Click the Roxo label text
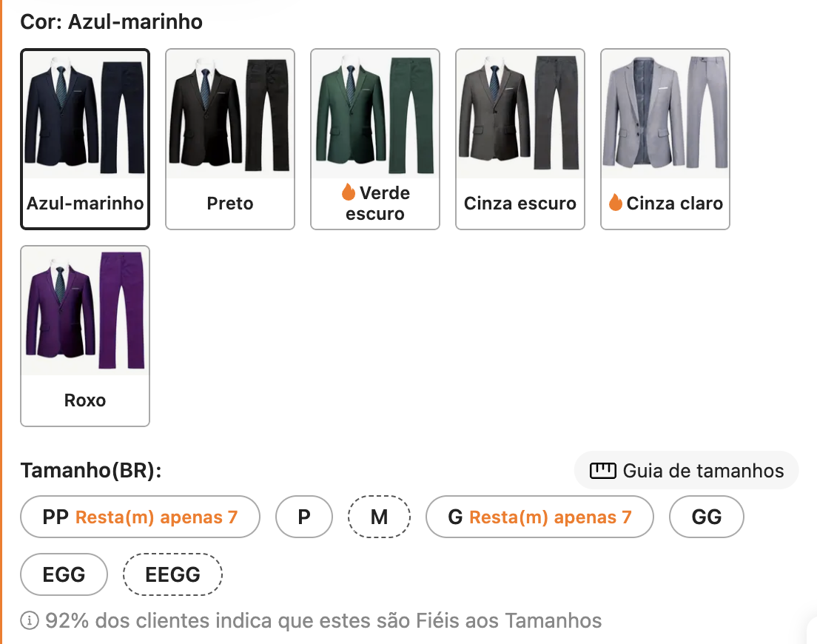 pos(85,400)
